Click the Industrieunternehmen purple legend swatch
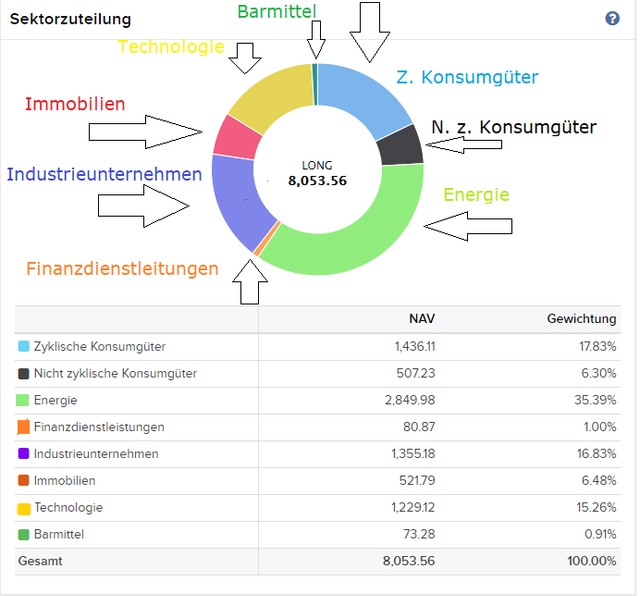 [24, 454]
